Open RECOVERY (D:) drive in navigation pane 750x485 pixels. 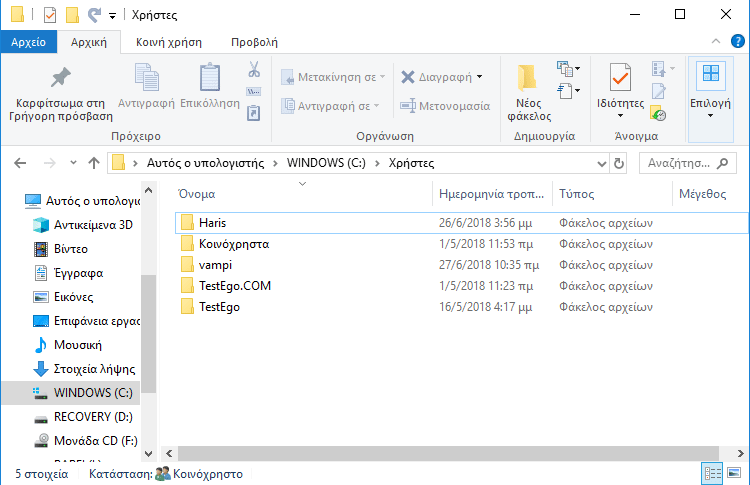point(83,417)
